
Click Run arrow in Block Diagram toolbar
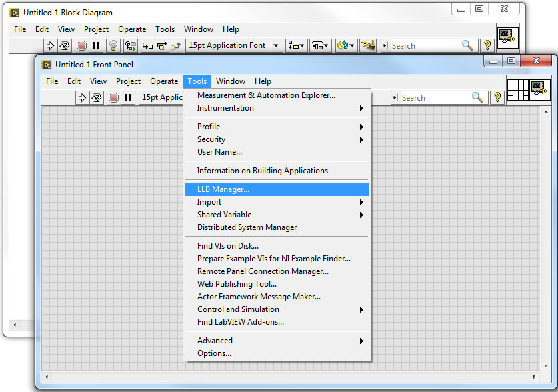pyautogui.click(x=50, y=46)
